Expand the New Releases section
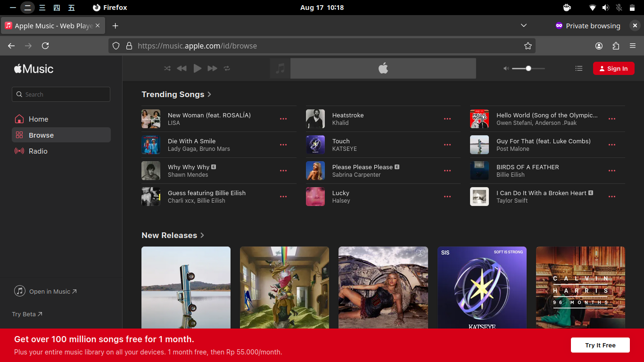644x362 pixels. pos(173,235)
